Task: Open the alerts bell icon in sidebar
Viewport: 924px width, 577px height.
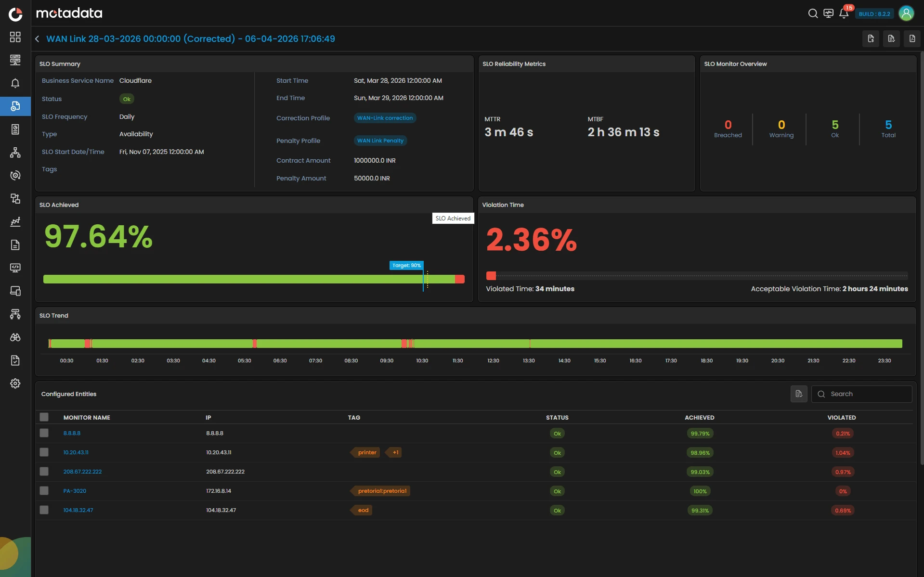Action: (15, 83)
